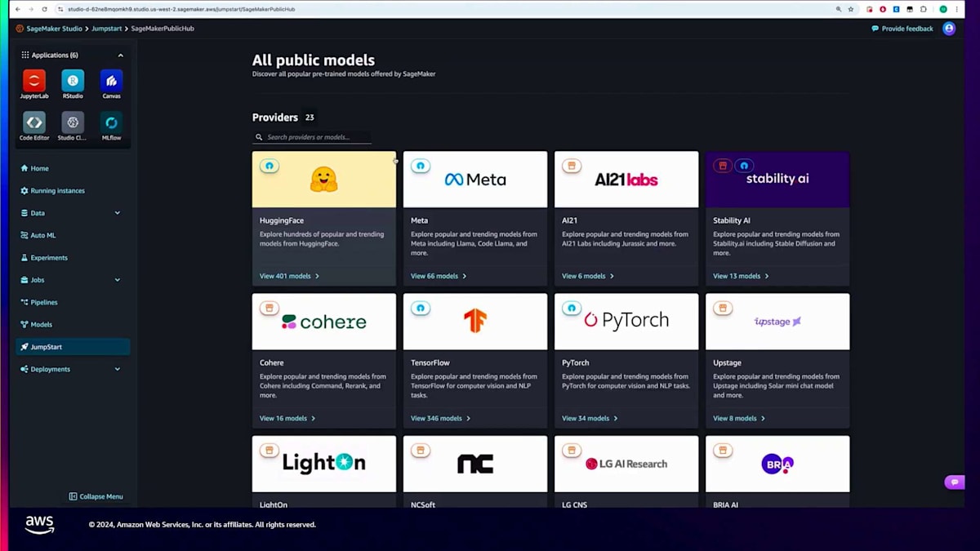Click the browser zoom magnifier icon
This screenshot has height=551, width=980.
tap(839, 9)
